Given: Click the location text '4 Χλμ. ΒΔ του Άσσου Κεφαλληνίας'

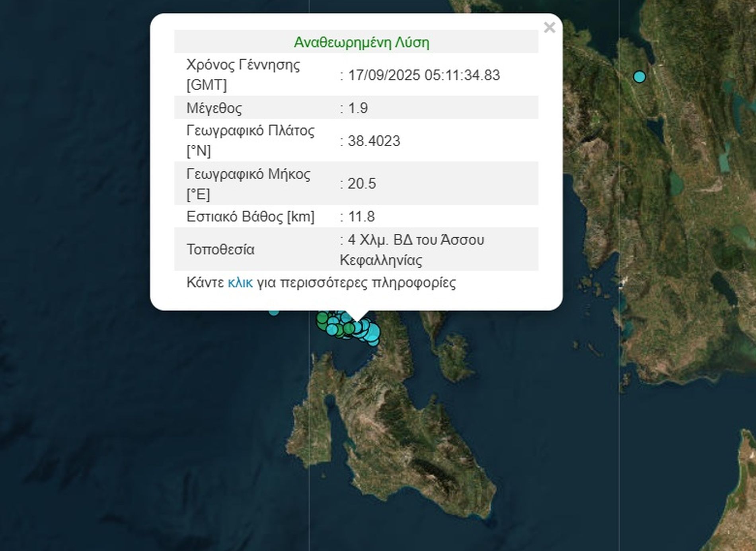Looking at the screenshot, I should tap(412, 250).
